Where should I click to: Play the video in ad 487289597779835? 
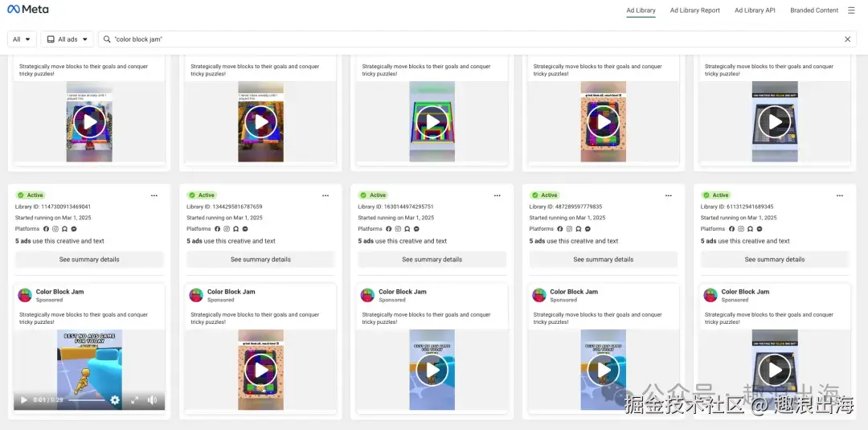604,370
